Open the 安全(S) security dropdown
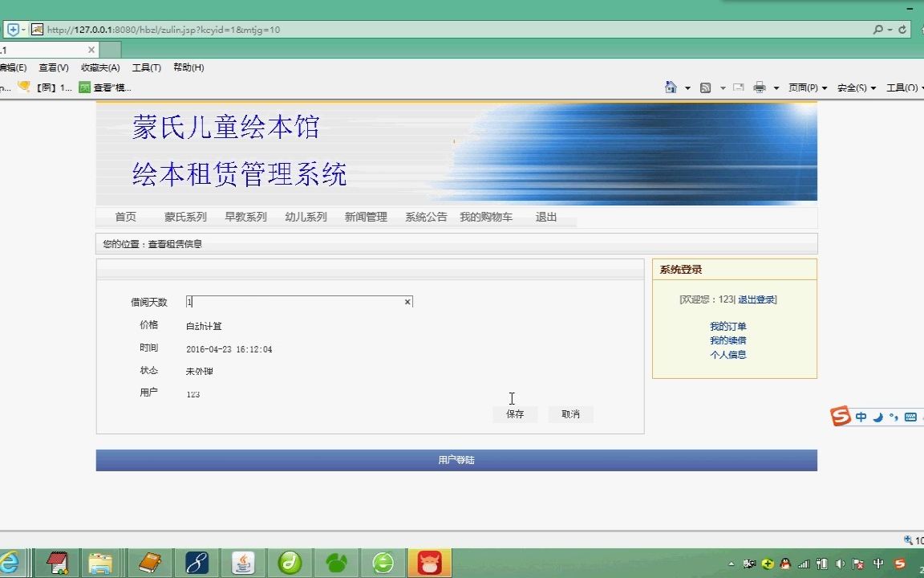Viewport: 924px width, 578px height. (852, 87)
